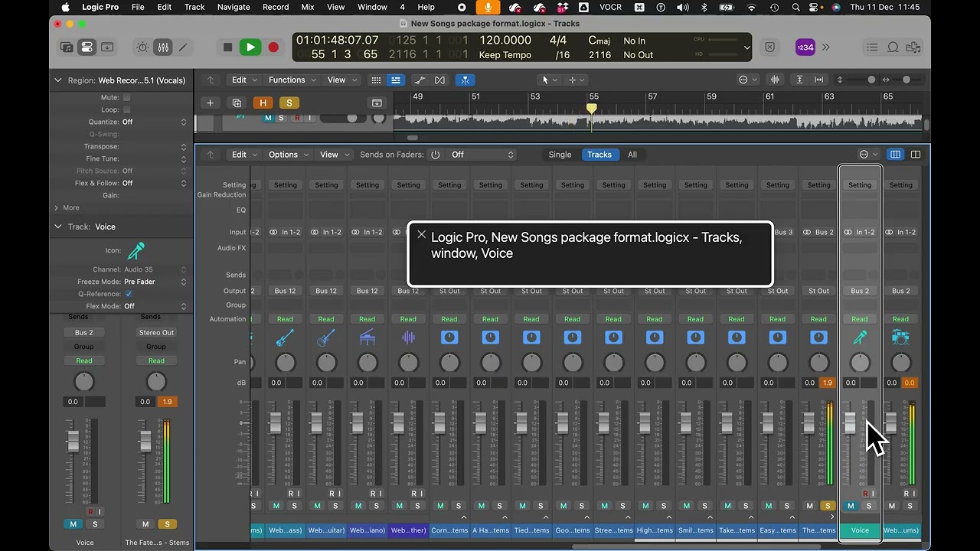Image resolution: width=980 pixels, height=551 pixels.
Task: Open the Navigate menu in the menu bar
Action: coord(234,7)
